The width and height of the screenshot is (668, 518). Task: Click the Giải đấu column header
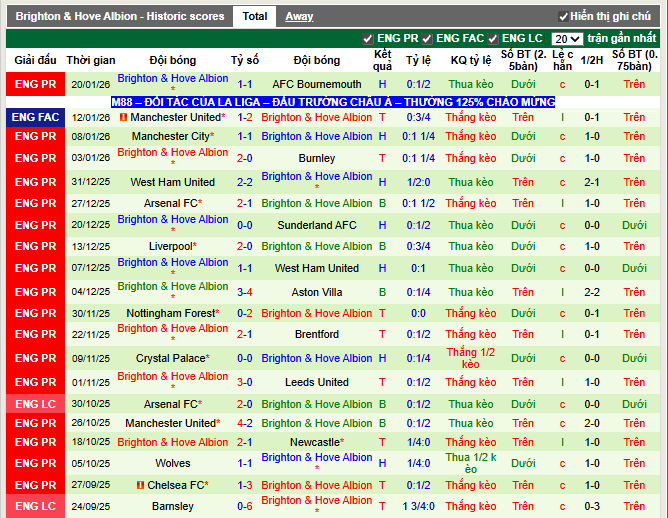[35, 60]
